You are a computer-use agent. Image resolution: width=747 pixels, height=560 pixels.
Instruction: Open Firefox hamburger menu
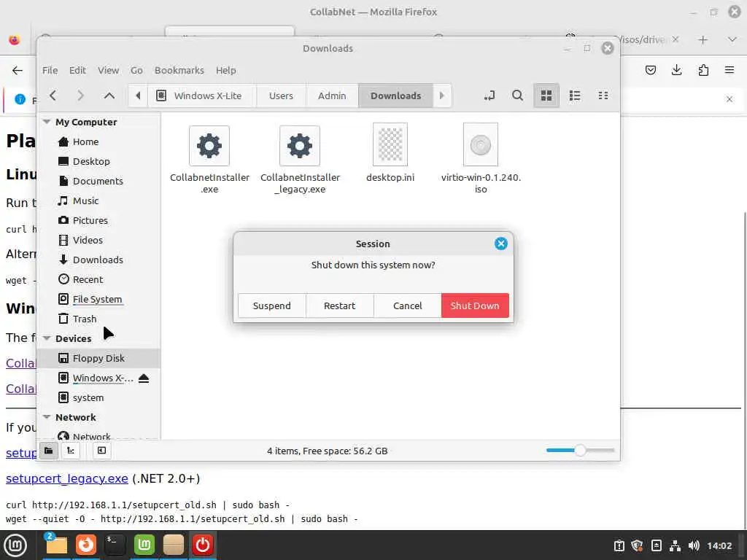click(x=729, y=71)
